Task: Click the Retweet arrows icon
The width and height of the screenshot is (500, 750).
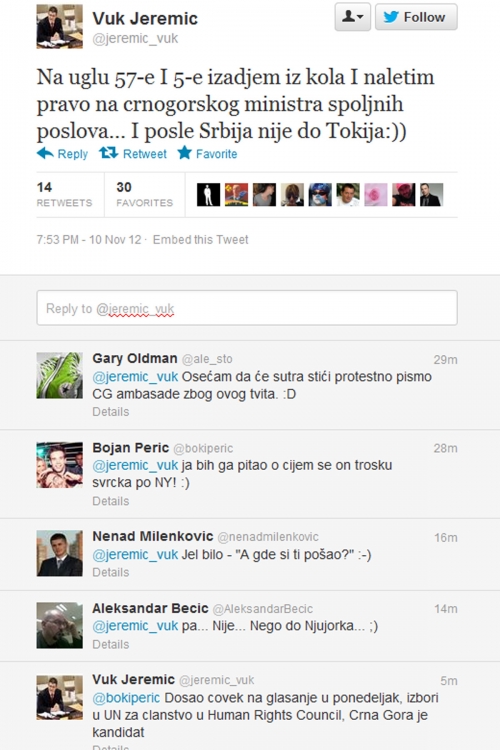Action: click(109, 153)
